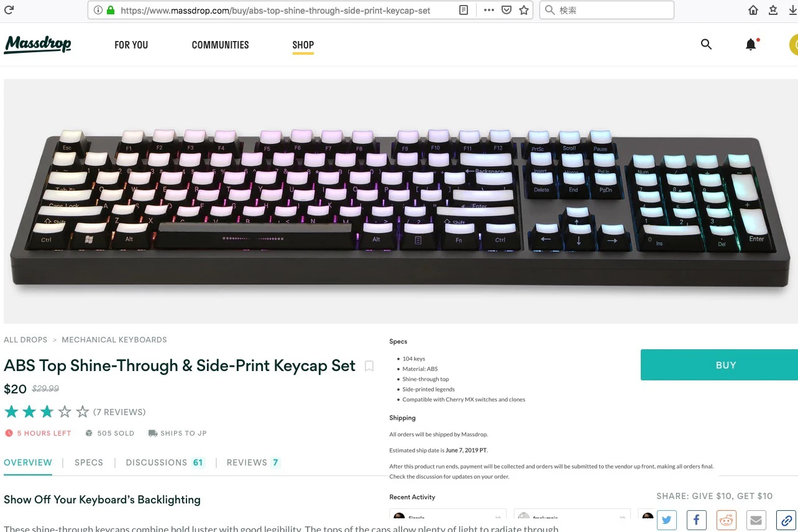This screenshot has width=798, height=532.
Task: Share the drop via email icon
Action: tap(756, 520)
